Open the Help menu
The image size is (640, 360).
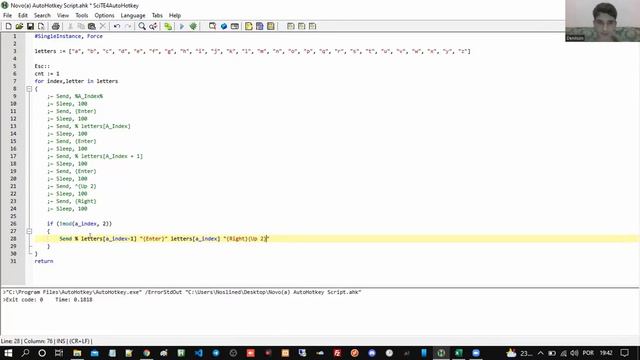coord(175,16)
